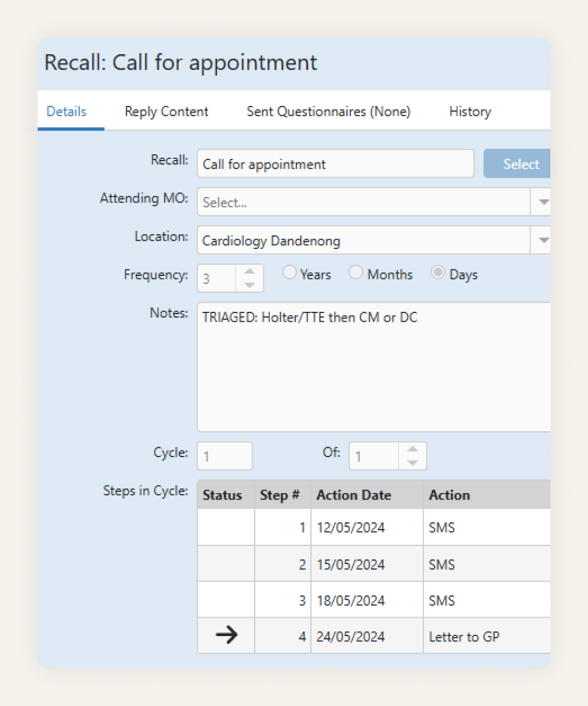The height and width of the screenshot is (706, 588).
Task: Select the 18/05/2024 action date cell
Action: click(367, 600)
